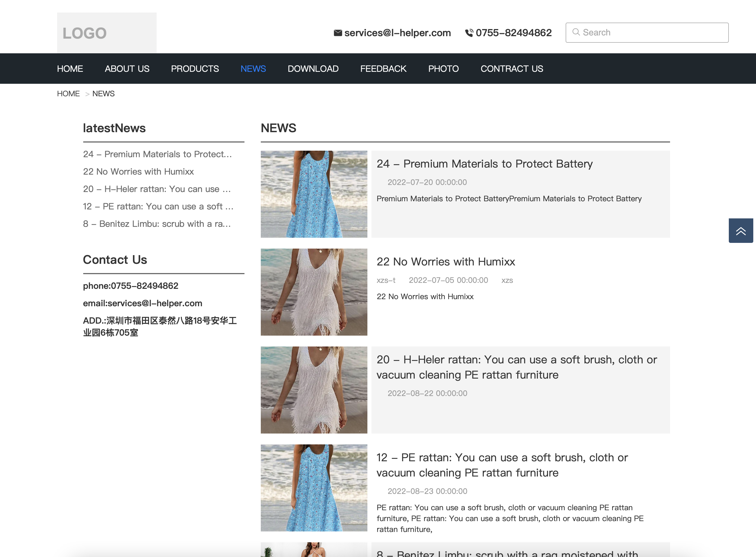Select the DOWNLOAD navigation item
This screenshot has width=756, height=557.
click(x=313, y=69)
